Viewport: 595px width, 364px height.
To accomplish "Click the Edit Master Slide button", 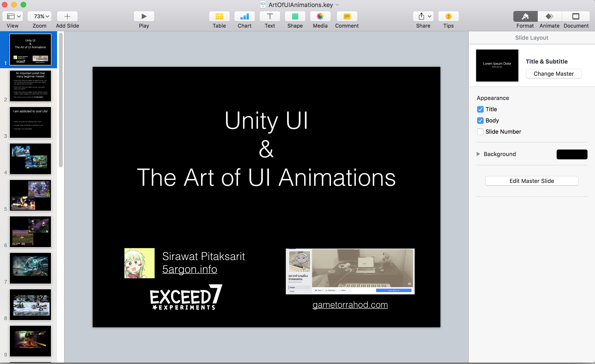I will [x=531, y=181].
